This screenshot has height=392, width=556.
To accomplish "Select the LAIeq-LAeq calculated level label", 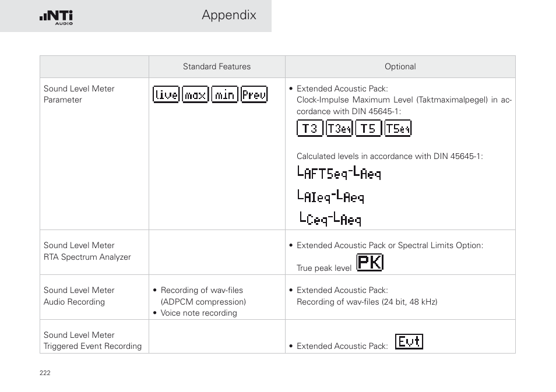I will [x=330, y=196].
